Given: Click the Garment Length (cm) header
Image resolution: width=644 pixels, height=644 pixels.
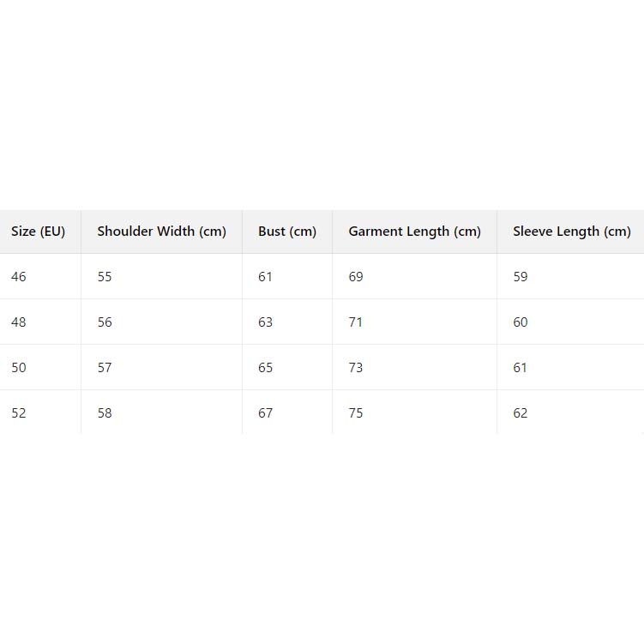Looking at the screenshot, I should [414, 232].
